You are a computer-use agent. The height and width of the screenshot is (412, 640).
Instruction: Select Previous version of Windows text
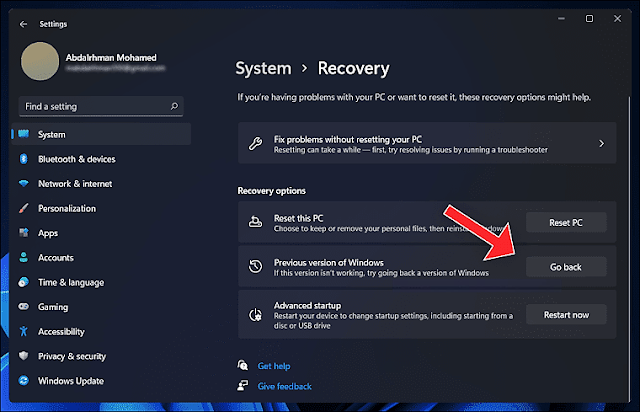click(x=329, y=263)
